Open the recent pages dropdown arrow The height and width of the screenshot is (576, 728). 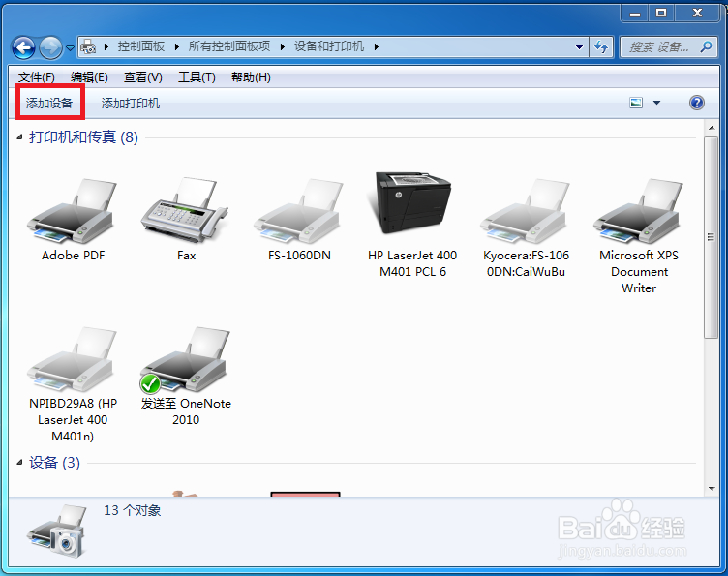coord(70,47)
